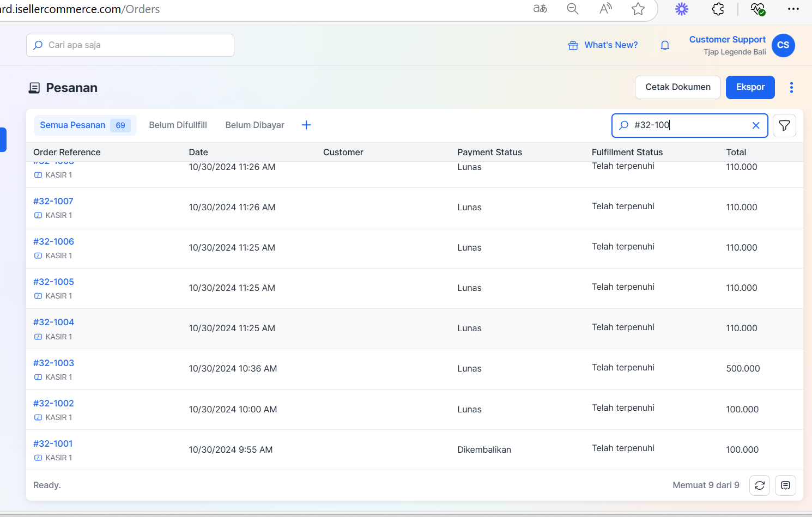The height and width of the screenshot is (517, 812).
Task: Click the blue sidebar expand handle
Action: pyautogui.click(x=3, y=139)
